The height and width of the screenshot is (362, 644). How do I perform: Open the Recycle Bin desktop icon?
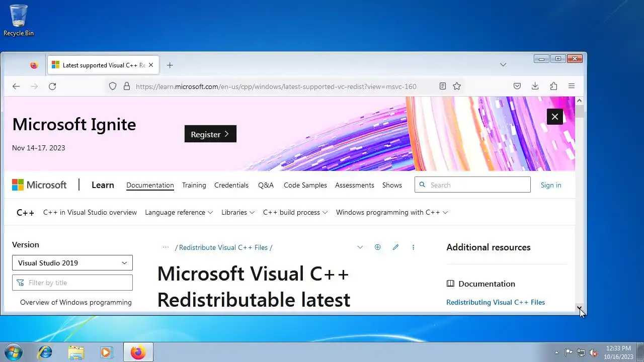coord(19,20)
